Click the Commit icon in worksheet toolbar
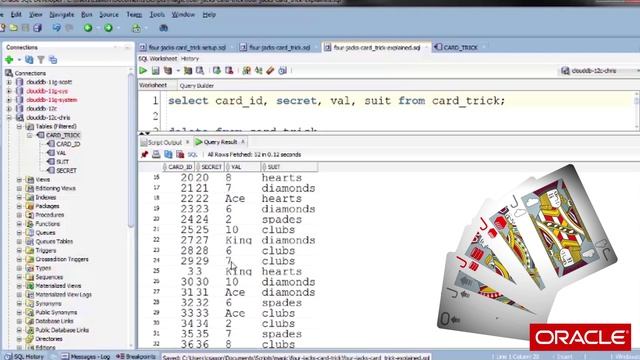Screen dimensions: 640x360 [x=217, y=70]
